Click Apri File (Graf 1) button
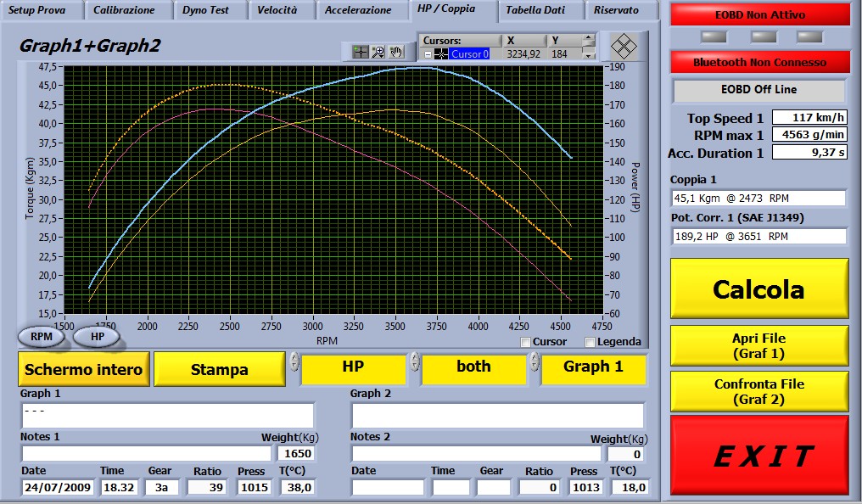This screenshot has width=862, height=504. pos(758,344)
